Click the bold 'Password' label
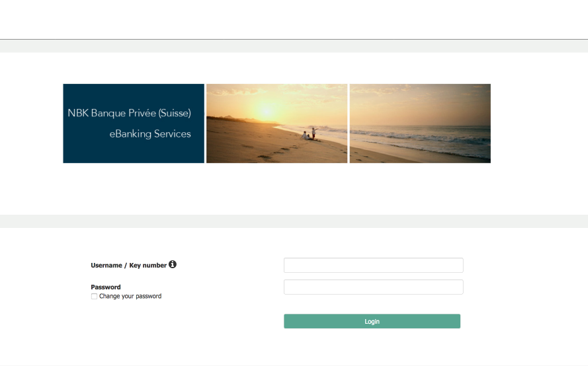This screenshot has height=366, width=588. point(106,287)
